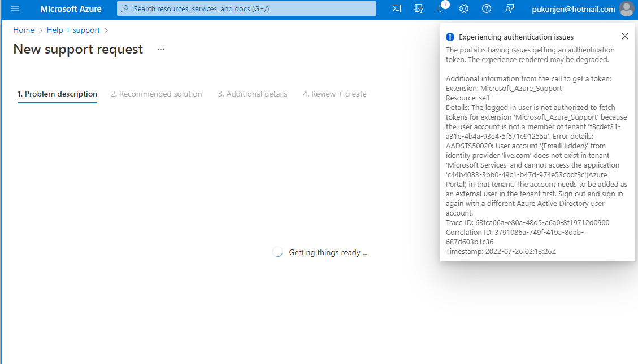Open portal settings gear
This screenshot has height=364, width=638.
coord(464,8)
